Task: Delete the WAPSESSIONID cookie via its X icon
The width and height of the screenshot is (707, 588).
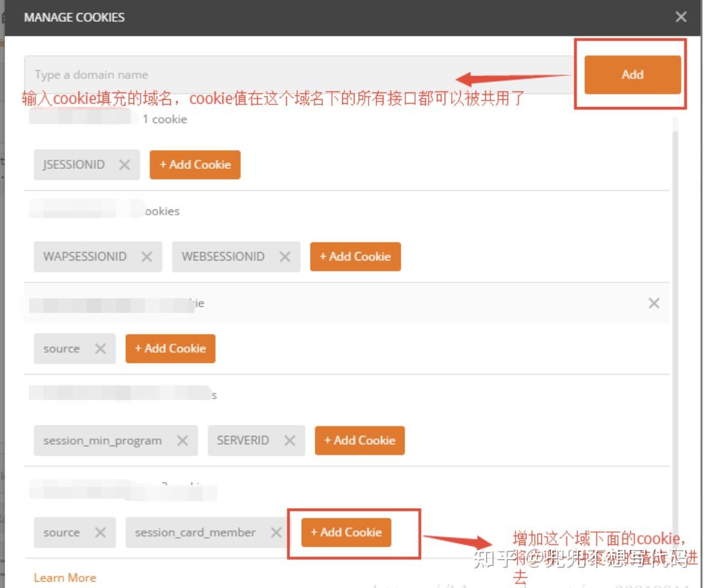Action: [146, 257]
